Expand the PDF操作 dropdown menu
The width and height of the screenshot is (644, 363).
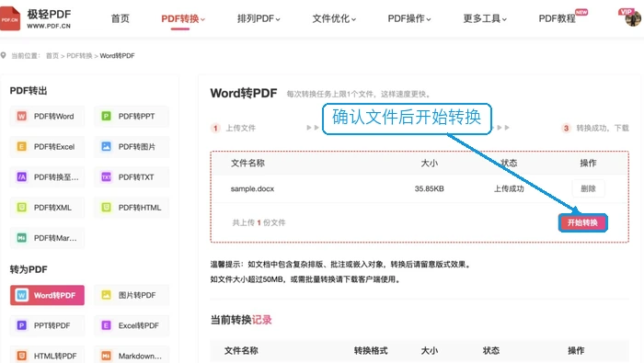tap(409, 19)
